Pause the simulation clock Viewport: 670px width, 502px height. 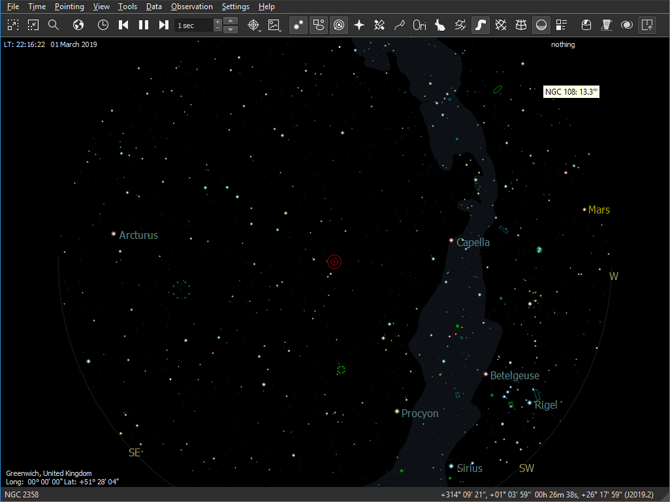(x=144, y=25)
